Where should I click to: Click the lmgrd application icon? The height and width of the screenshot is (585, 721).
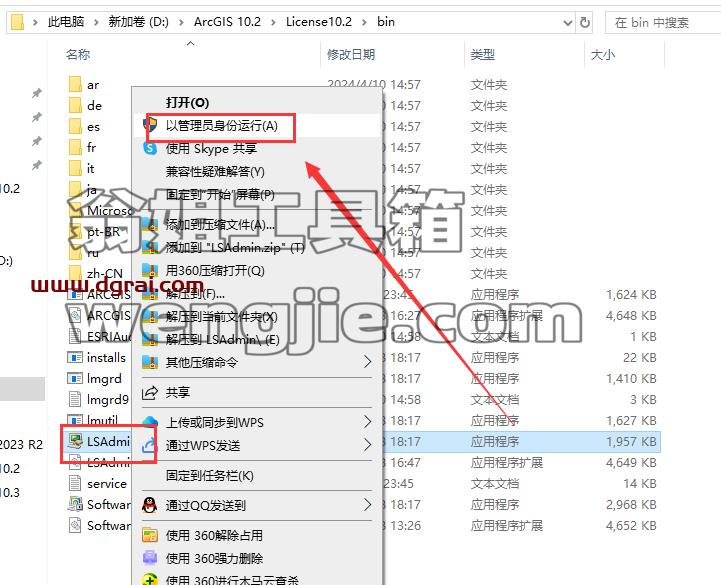click(75, 379)
